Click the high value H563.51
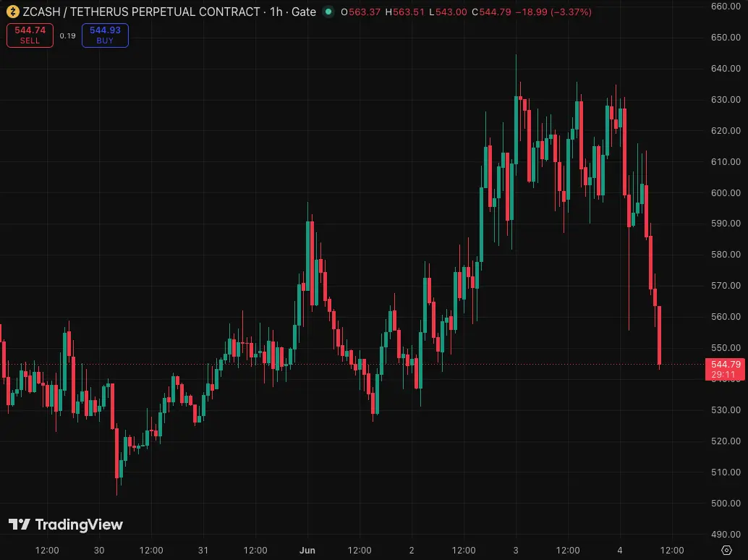748x560 pixels. click(404, 12)
